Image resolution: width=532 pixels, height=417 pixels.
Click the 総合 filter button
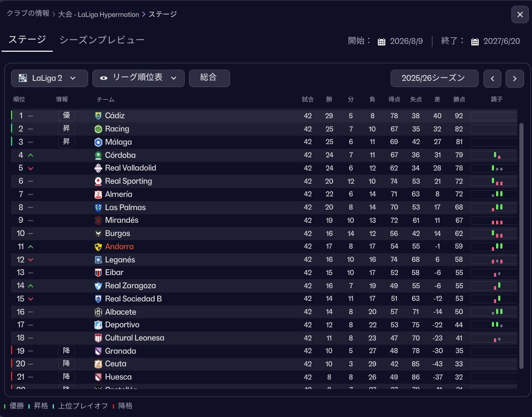[209, 78]
